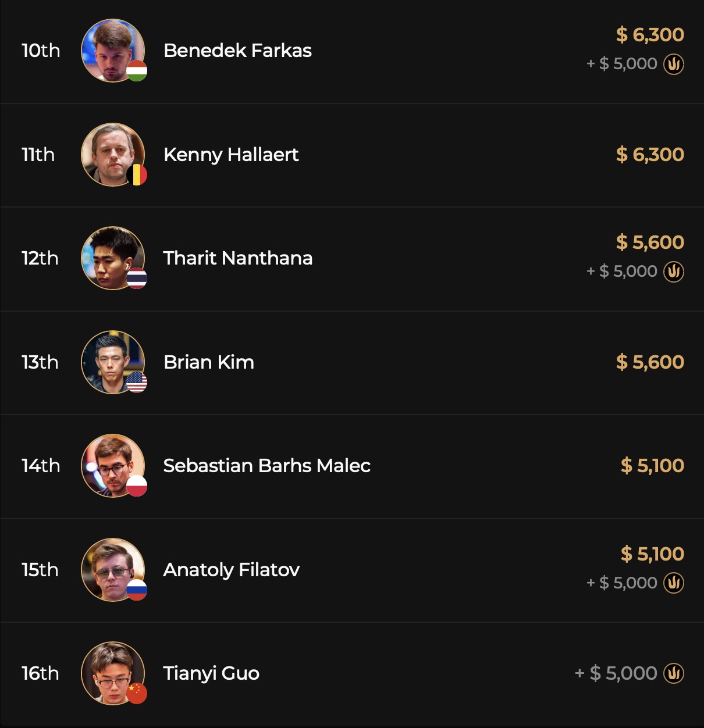Click the Hungarian flag badge on Benedek Farkas
This screenshot has width=704, height=728.
pos(137,71)
